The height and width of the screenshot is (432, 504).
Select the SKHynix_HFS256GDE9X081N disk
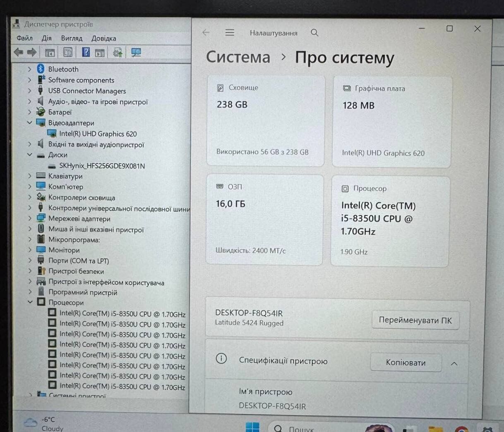click(102, 166)
